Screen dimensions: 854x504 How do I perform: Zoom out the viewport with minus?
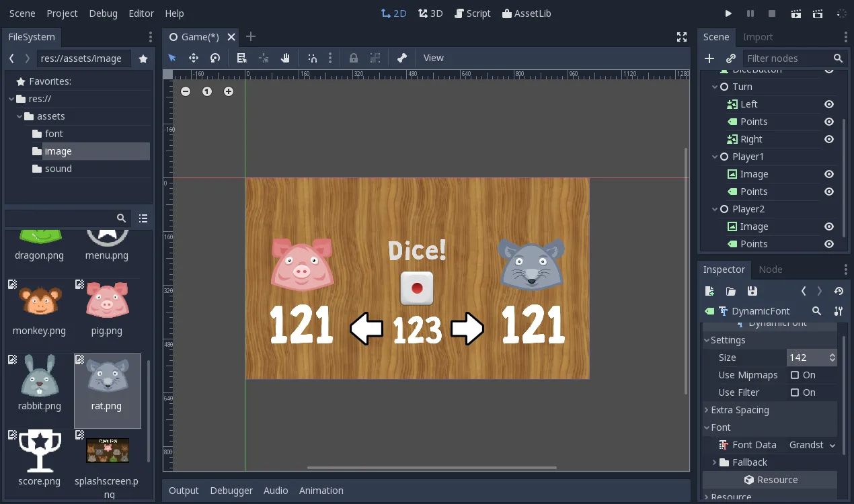pyautogui.click(x=186, y=91)
